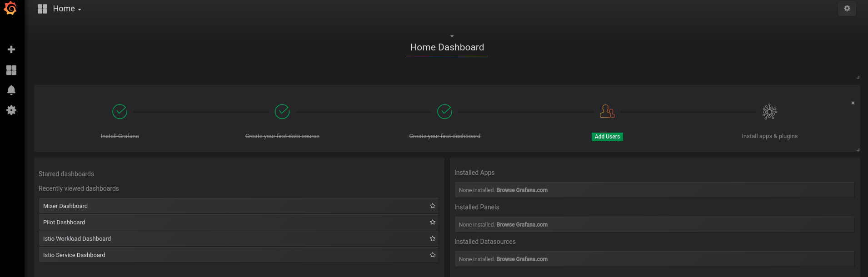Open the Alerting bell icon
Screen dimensions: 868x277
(x=11, y=90)
